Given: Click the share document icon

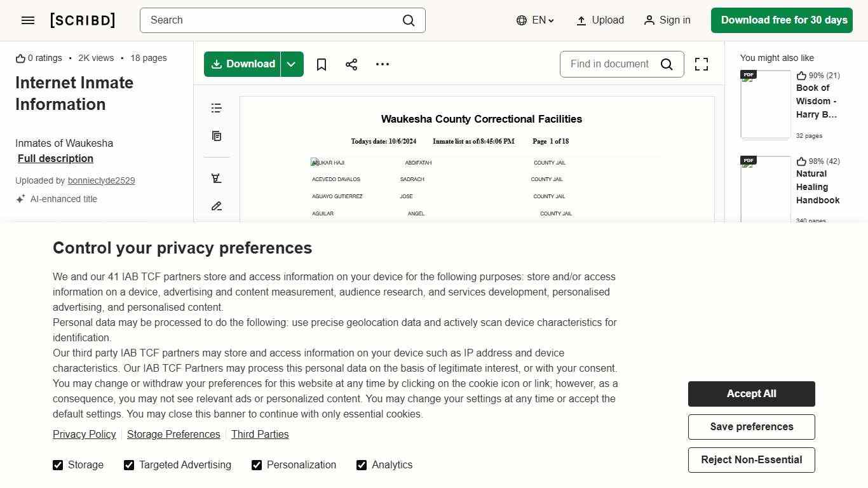Looking at the screenshot, I should (351, 64).
